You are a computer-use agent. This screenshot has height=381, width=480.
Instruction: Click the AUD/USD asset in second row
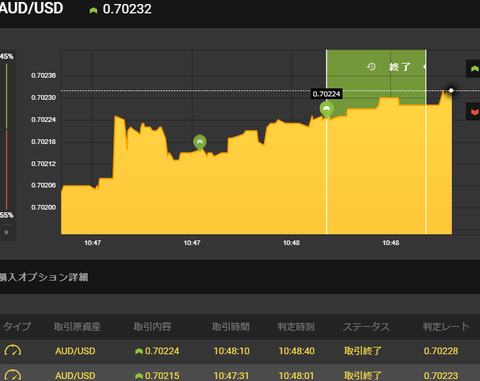click(75, 376)
